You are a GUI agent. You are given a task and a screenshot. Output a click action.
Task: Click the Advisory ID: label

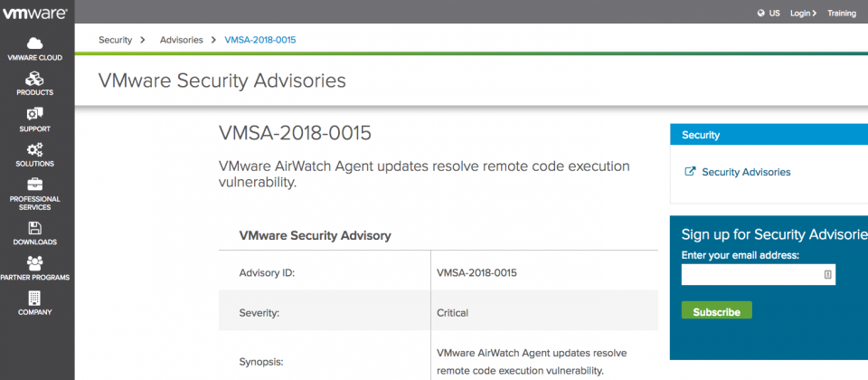[x=267, y=273]
